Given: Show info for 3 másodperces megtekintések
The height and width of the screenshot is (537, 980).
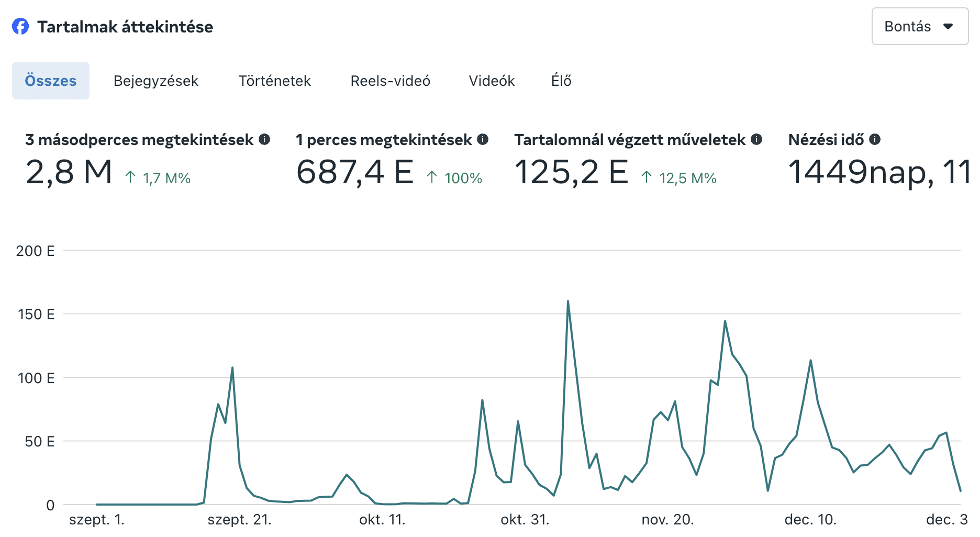Looking at the screenshot, I should (x=264, y=139).
